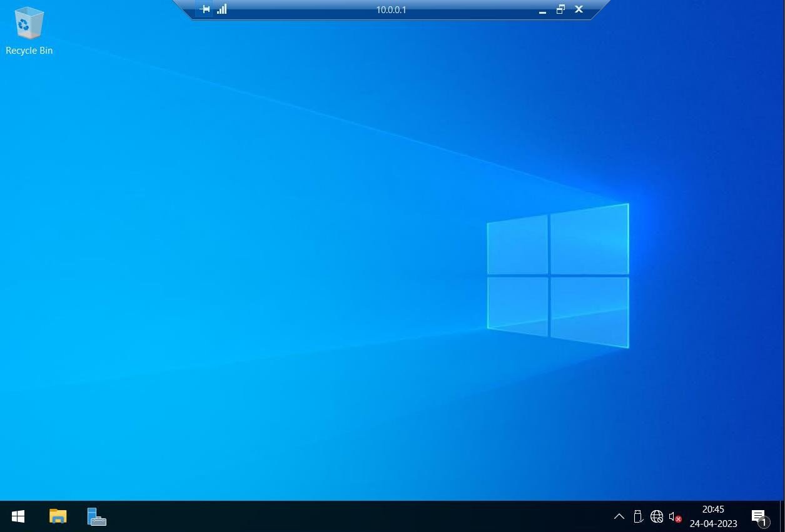
Task: Launch File Explorer from taskbar
Action: [x=58, y=516]
